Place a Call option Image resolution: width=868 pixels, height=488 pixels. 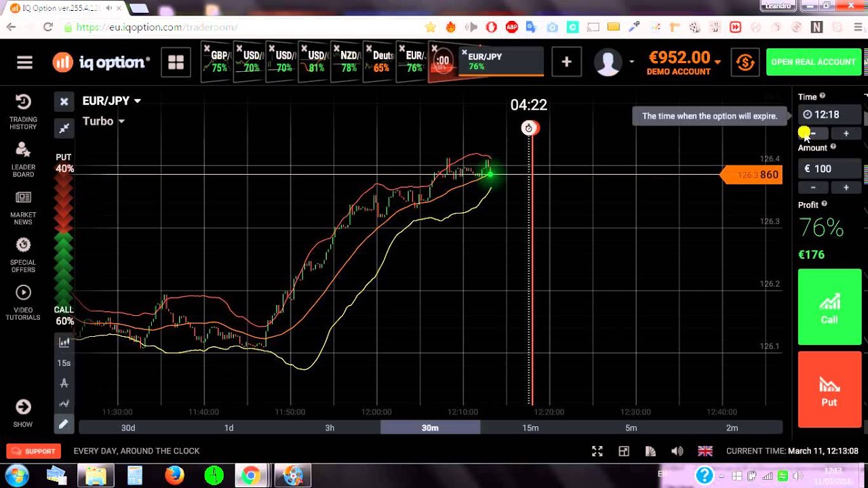pyautogui.click(x=829, y=307)
